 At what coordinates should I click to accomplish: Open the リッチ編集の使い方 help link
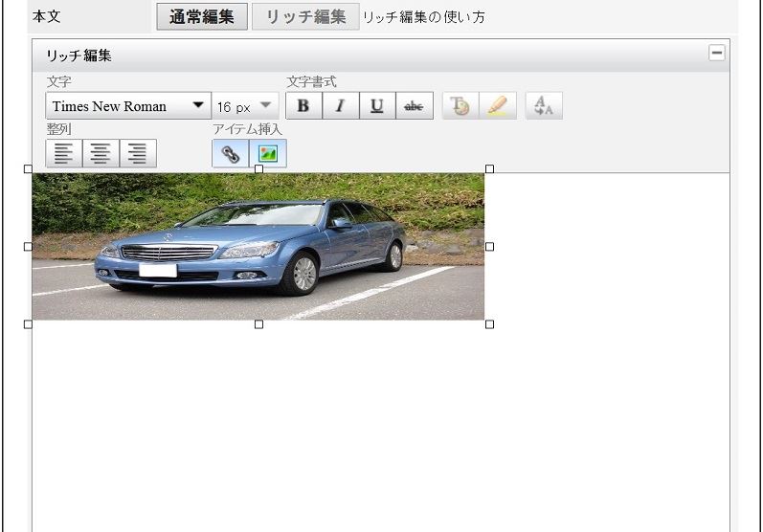[424, 17]
